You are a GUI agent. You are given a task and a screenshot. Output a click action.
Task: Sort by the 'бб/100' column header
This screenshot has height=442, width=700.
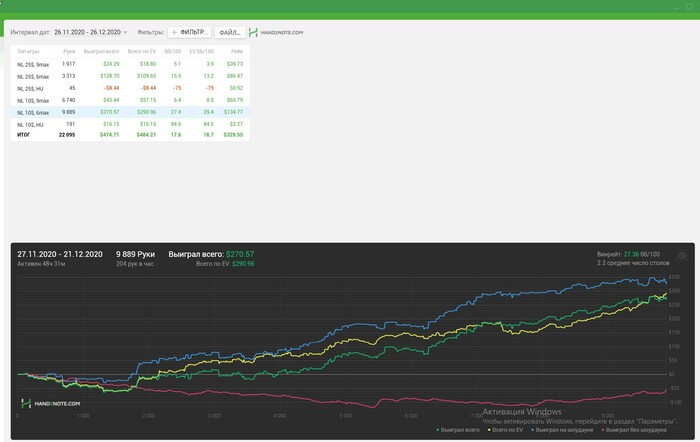(x=173, y=51)
